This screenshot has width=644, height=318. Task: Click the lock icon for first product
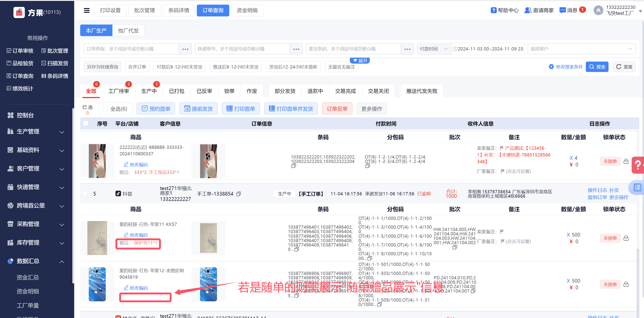[x=626, y=162]
